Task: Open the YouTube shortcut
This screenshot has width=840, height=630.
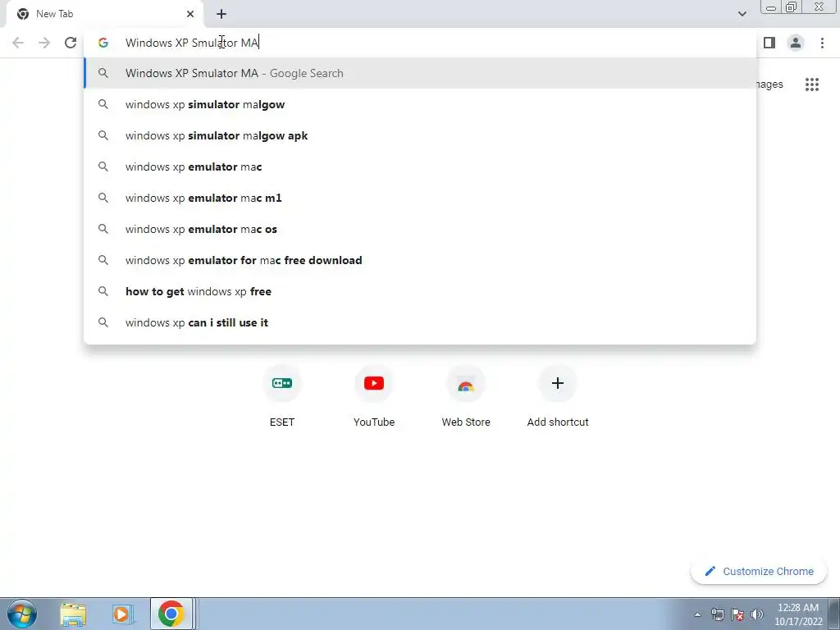Action: coord(374,397)
